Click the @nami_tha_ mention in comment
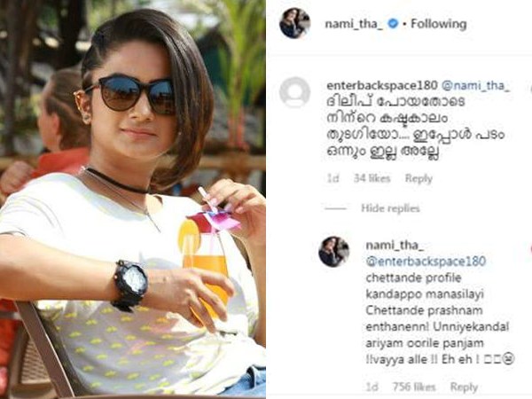532x399 pixels. pyautogui.click(x=475, y=86)
